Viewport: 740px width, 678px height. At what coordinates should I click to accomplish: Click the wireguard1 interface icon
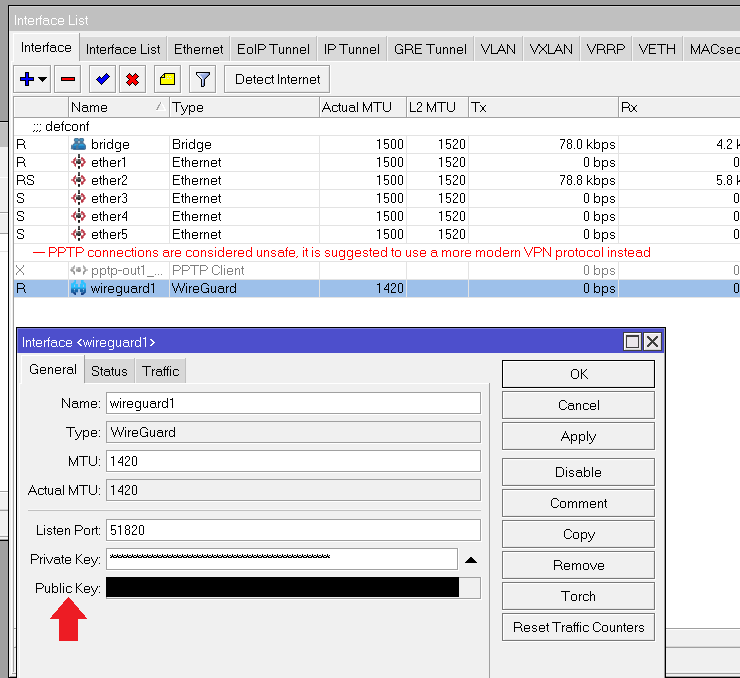(78, 288)
